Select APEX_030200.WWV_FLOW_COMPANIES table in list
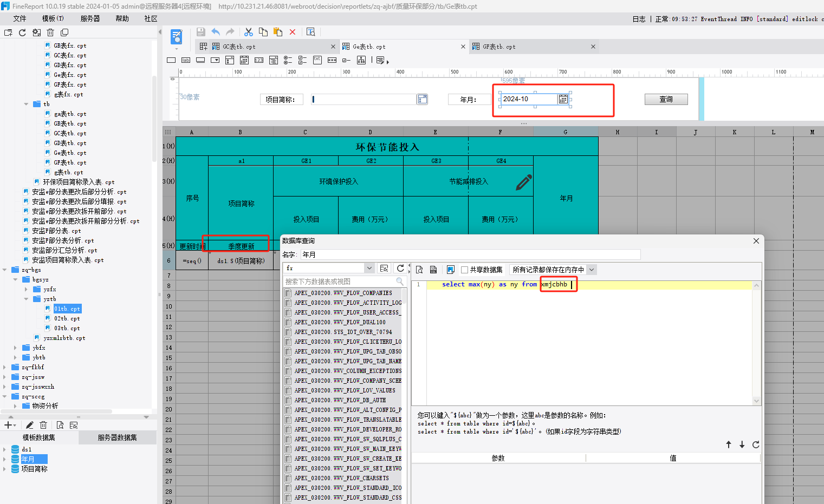Viewport: 824px width, 504px height. (x=343, y=293)
